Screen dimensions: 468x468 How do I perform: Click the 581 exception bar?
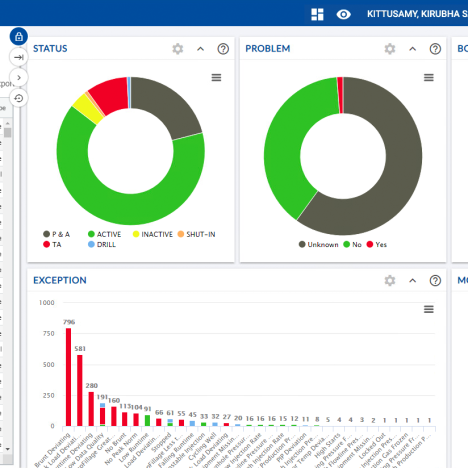pos(80,390)
